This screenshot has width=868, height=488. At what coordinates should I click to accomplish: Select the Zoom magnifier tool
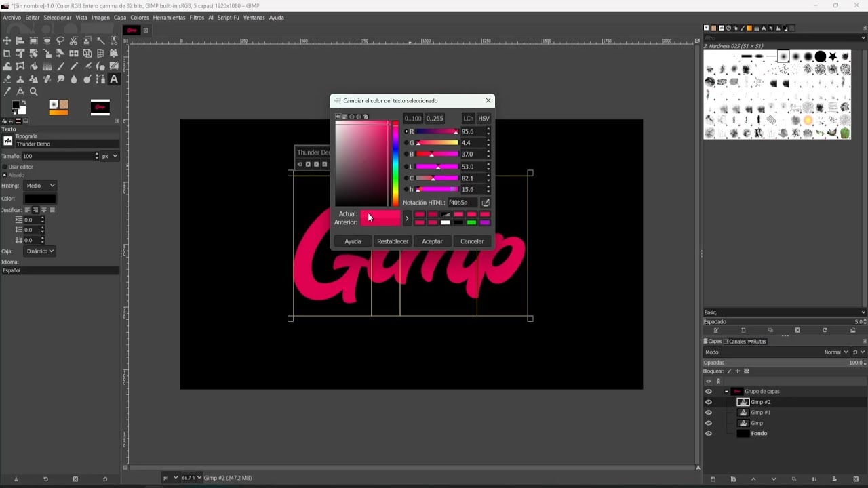click(33, 91)
